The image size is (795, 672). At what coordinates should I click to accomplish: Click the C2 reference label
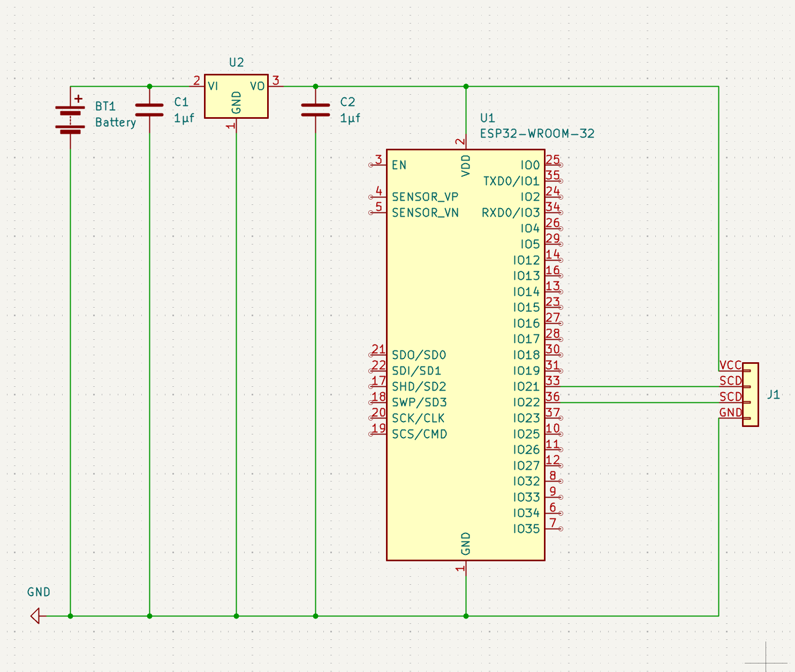[347, 102]
